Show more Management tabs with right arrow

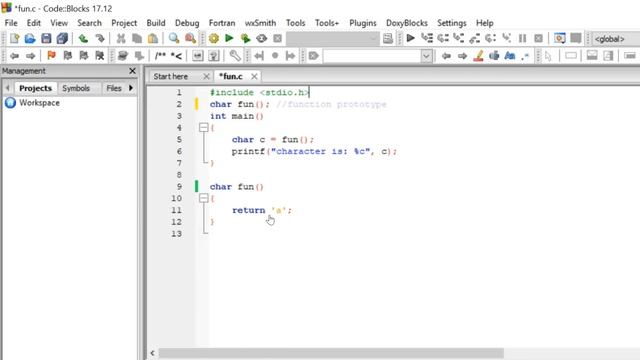[131, 88]
